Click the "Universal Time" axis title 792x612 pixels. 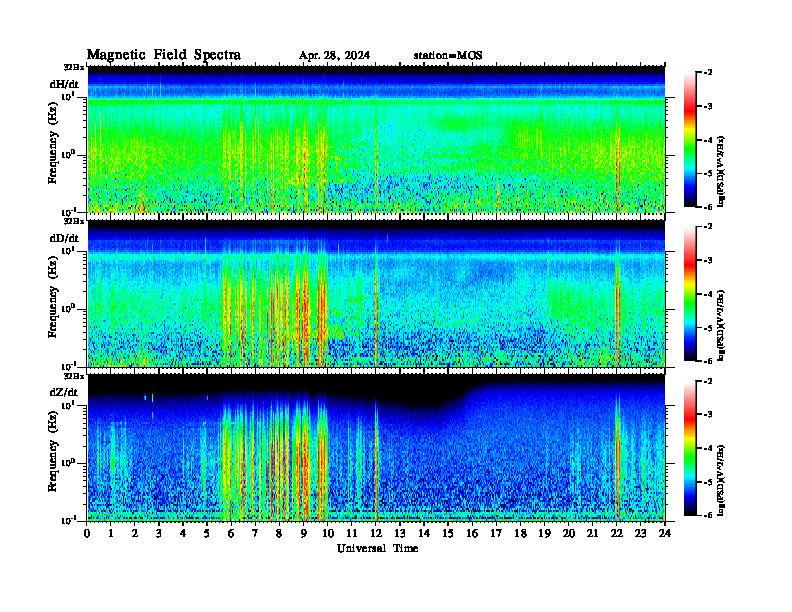(x=377, y=548)
